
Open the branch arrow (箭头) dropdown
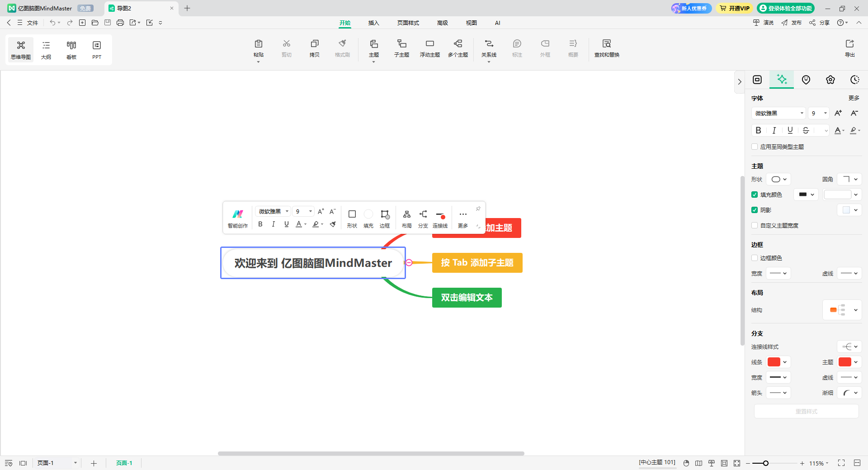[778, 393]
